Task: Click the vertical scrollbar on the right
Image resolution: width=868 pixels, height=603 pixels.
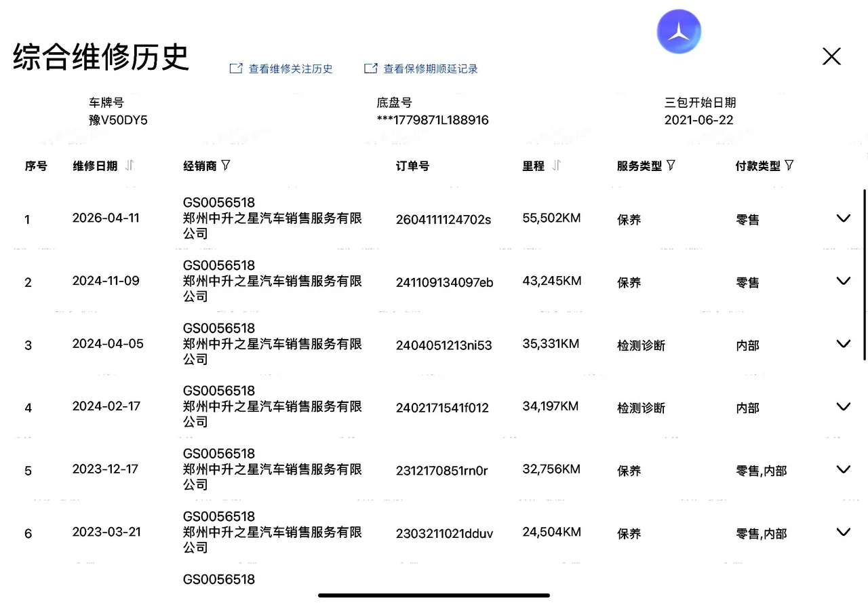Action: point(864,275)
